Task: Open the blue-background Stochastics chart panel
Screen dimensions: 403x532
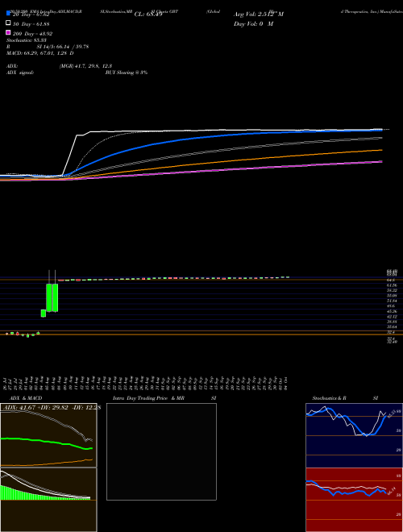Action: 354,435
